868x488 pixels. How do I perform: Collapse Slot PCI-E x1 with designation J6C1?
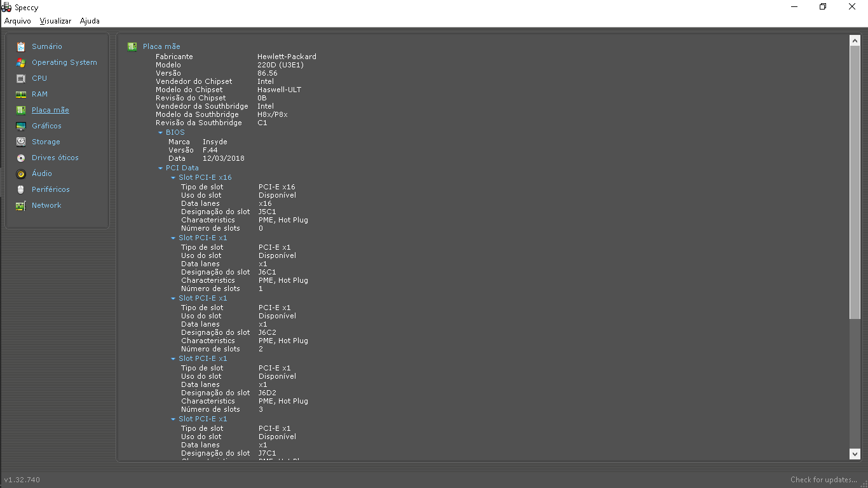[173, 238]
